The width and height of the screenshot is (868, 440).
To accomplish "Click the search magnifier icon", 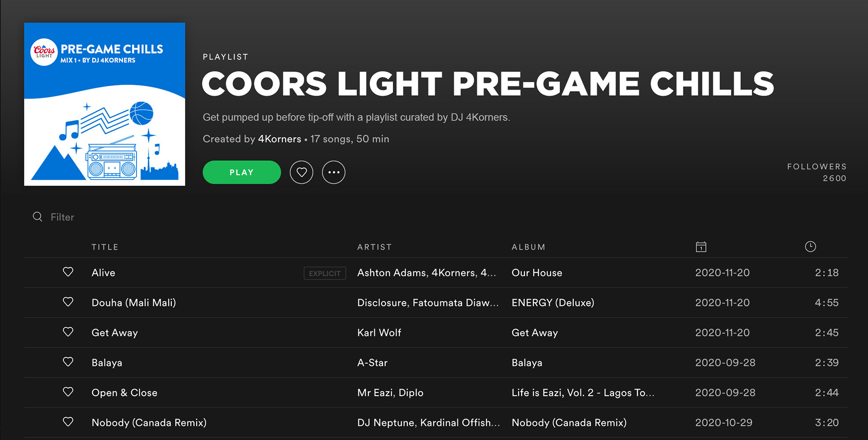I will coord(38,217).
